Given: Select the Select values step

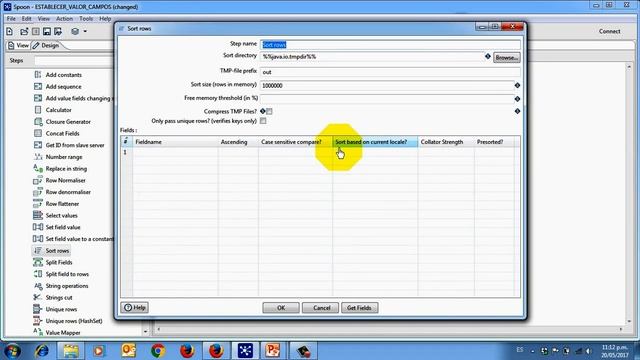Looking at the screenshot, I should click(61, 216).
